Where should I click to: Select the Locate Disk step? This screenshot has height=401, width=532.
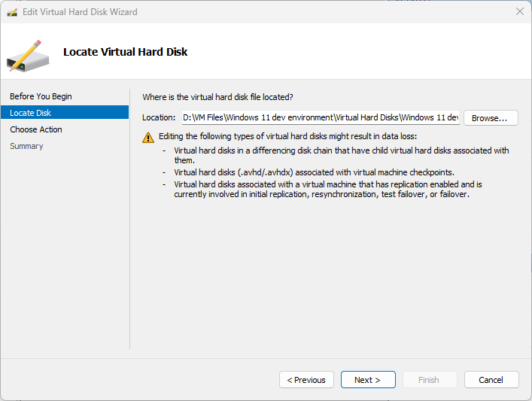point(31,113)
